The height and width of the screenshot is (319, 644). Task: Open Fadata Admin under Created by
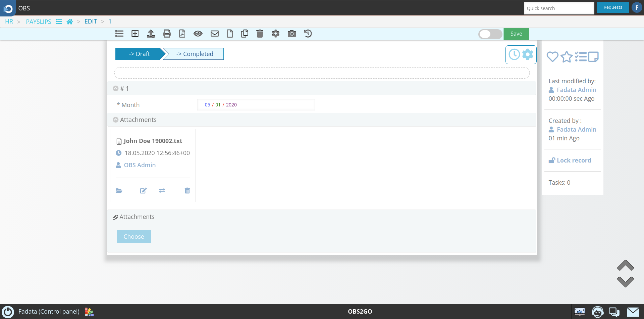(576, 130)
